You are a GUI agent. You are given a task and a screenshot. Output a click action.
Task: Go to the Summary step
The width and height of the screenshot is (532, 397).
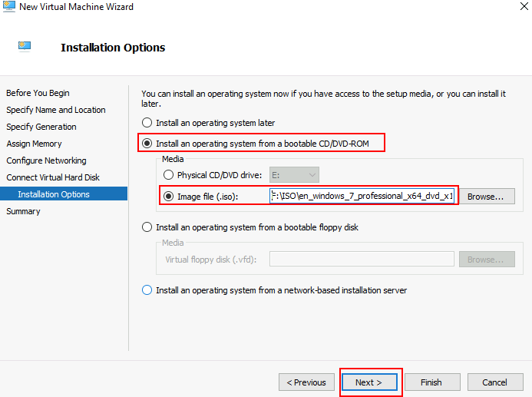pos(23,211)
